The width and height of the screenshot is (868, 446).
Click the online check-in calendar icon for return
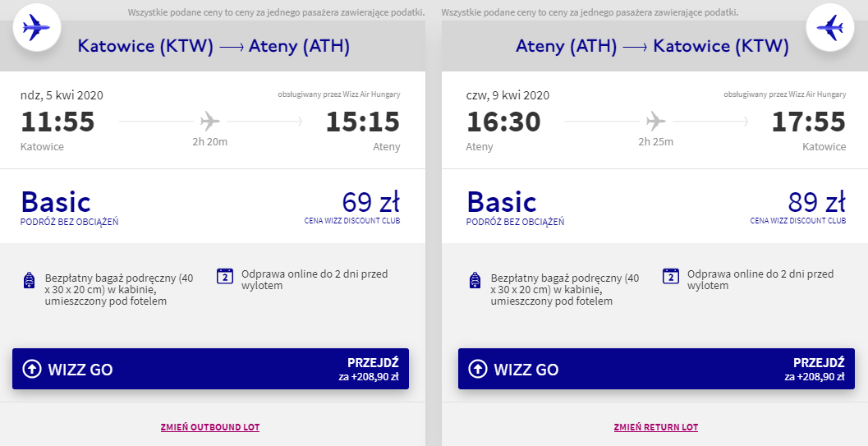coord(671,277)
